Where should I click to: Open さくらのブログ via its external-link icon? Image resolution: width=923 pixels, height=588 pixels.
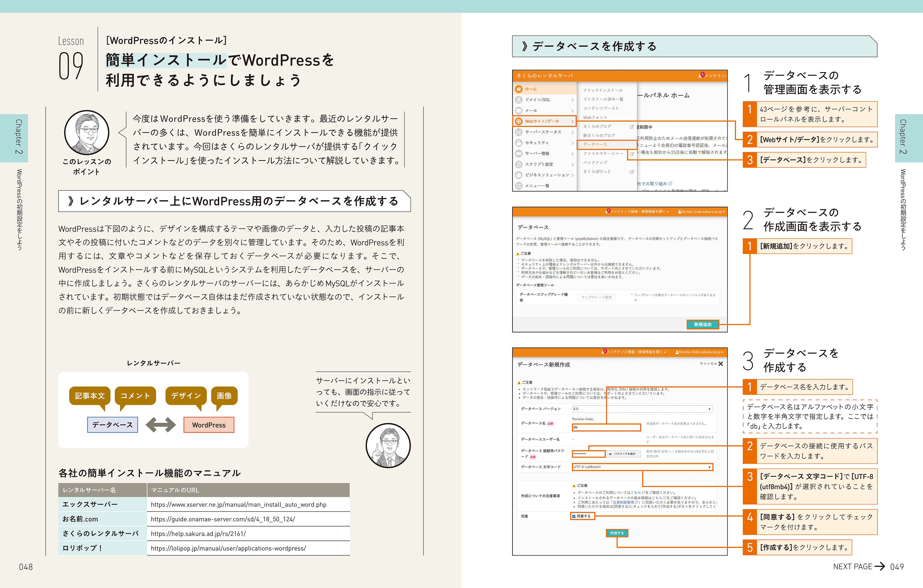632,127
